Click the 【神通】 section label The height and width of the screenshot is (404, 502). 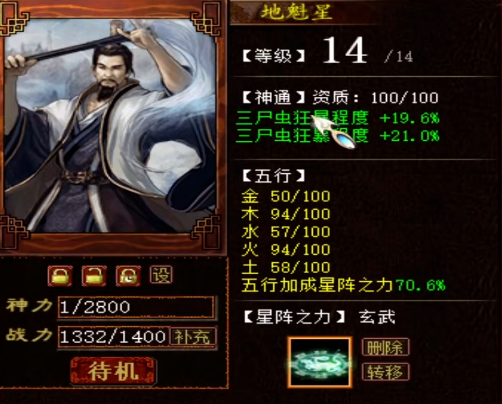[x=273, y=98]
